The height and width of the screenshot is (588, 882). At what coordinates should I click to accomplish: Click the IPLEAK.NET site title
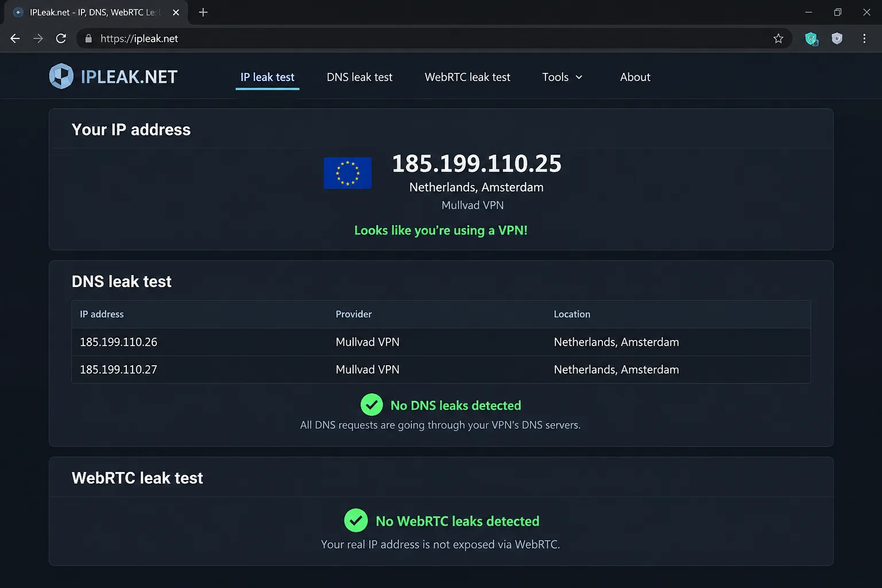129,77
